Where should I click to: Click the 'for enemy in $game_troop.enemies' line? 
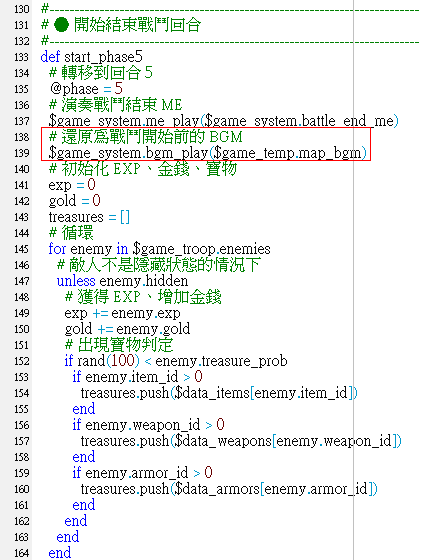tap(159, 249)
